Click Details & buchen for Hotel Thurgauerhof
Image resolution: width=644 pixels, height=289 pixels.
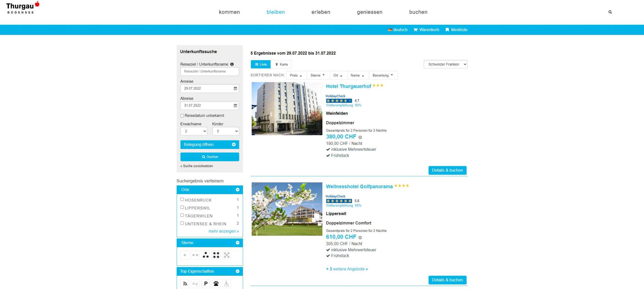447,170
